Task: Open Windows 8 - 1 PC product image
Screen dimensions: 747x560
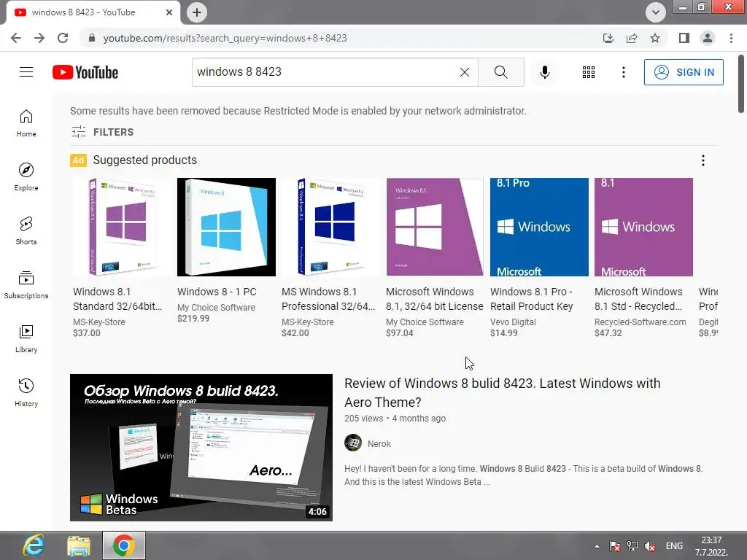Action: pos(226,227)
